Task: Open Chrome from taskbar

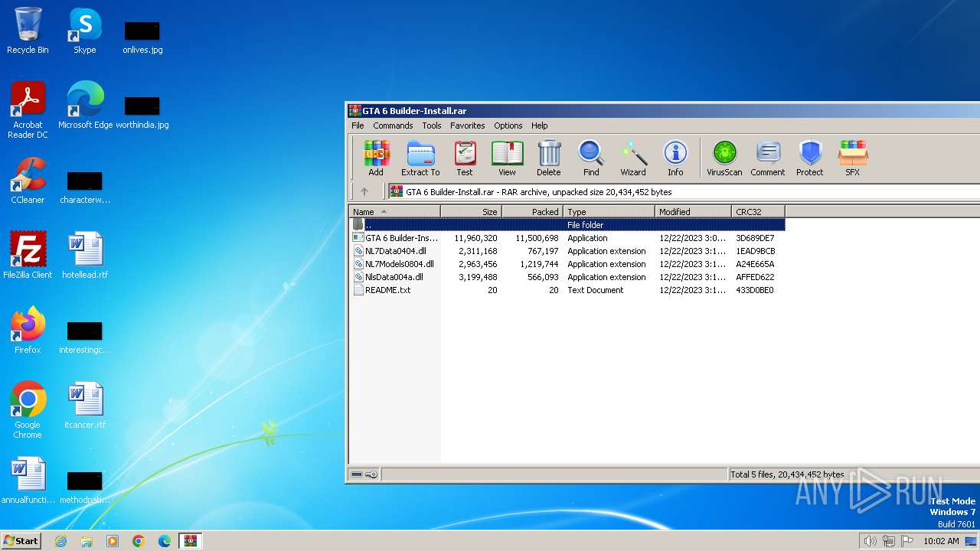Action: tap(139, 541)
